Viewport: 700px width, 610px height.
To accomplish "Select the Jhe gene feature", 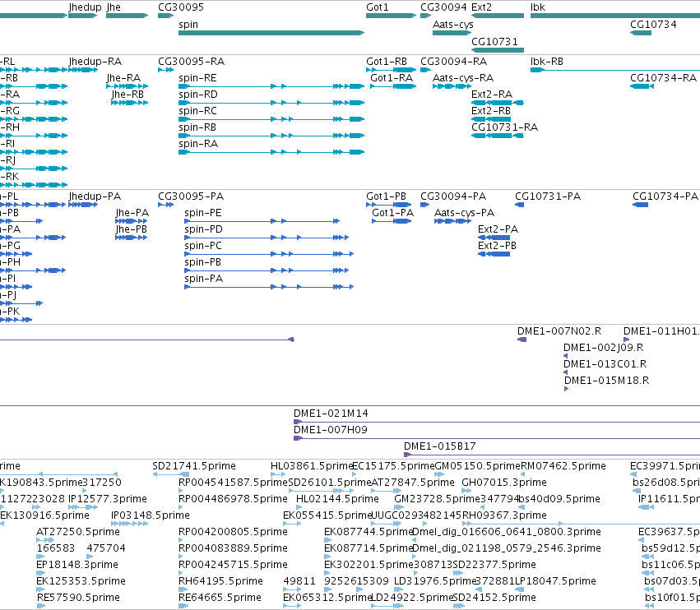I will (x=127, y=16).
